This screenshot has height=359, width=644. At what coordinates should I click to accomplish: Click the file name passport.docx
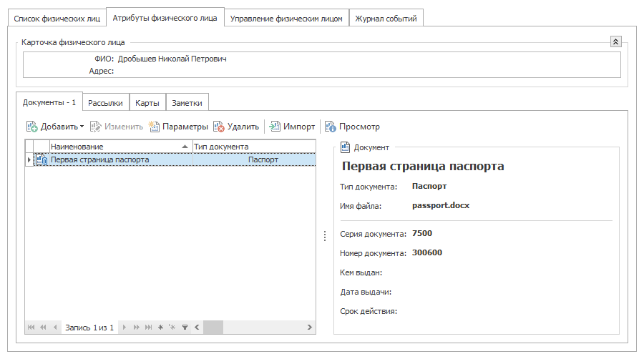(x=441, y=205)
